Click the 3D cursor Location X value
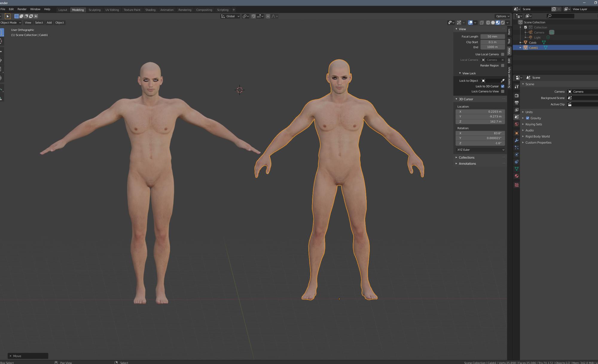 [480, 112]
